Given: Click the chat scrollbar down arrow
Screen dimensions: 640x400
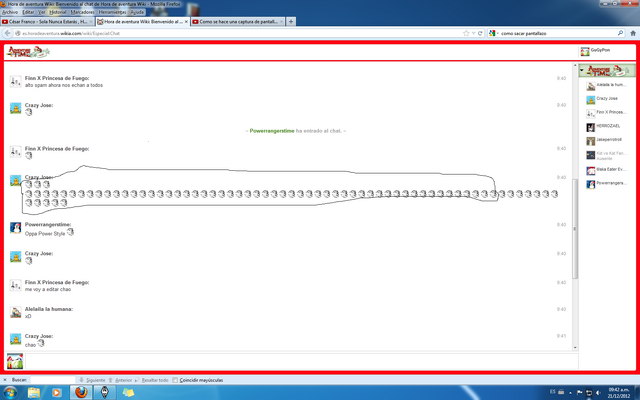Looking at the screenshot, I should click(575, 348).
